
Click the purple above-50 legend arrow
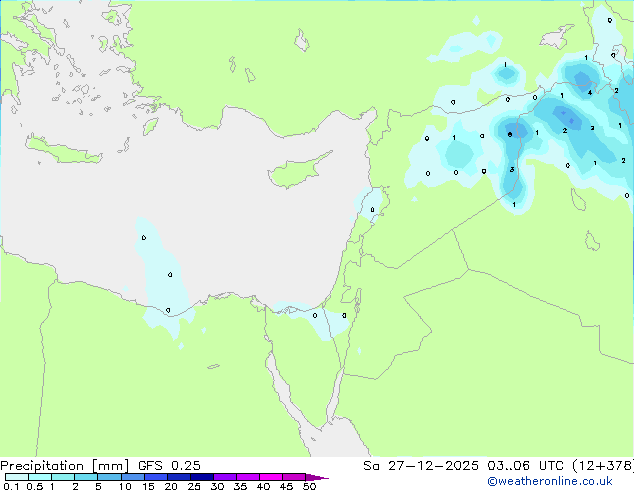317,477
